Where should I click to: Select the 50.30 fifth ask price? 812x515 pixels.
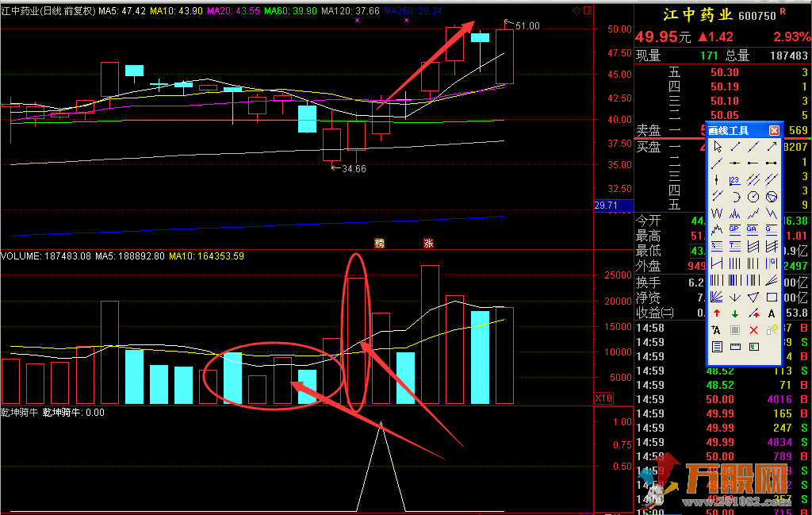(725, 72)
